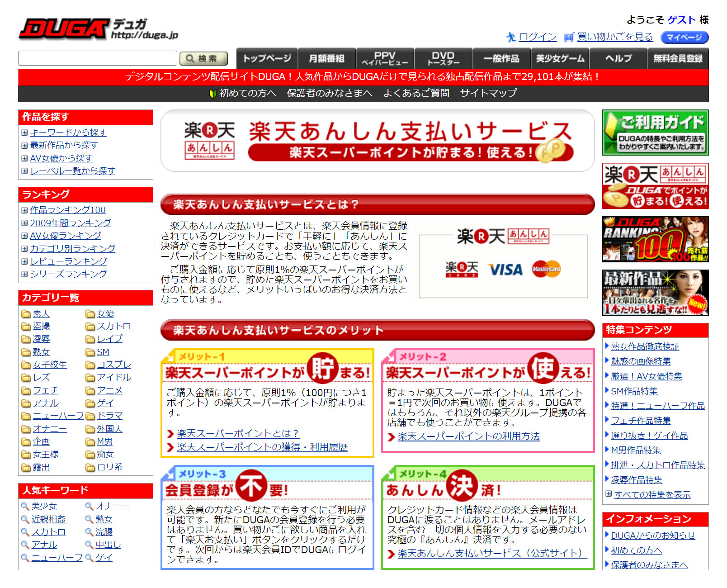The width and height of the screenshot is (727, 588).
Task: Click folder icon beside コスプレ category
Action: tap(90, 365)
